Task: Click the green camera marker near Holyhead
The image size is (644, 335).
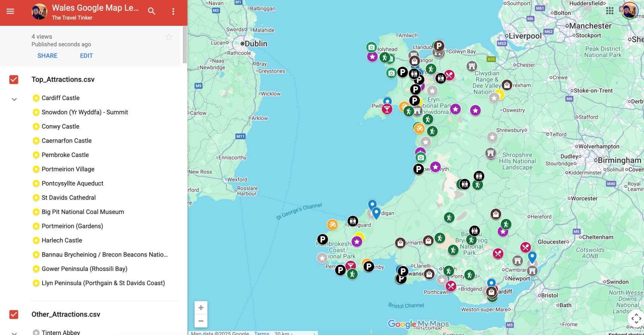Action: click(x=371, y=47)
